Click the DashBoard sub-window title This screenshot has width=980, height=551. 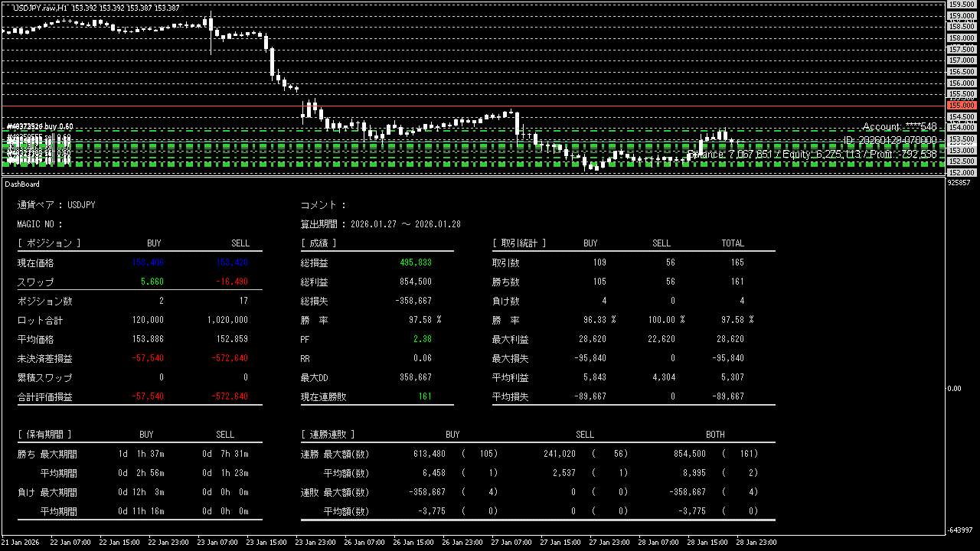(x=22, y=184)
